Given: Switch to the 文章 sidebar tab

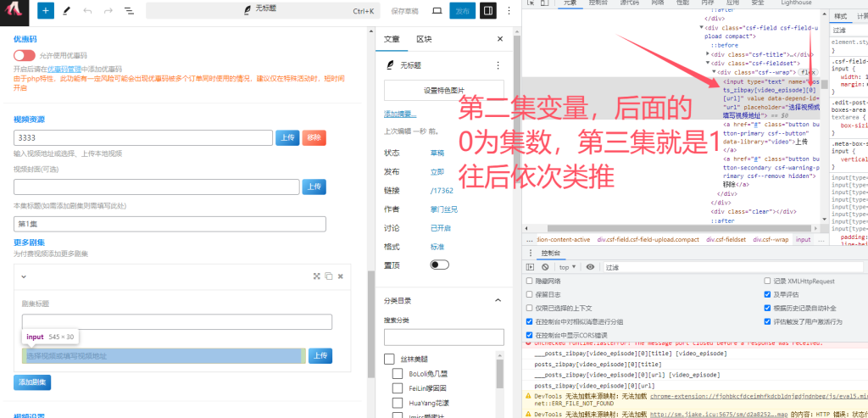Looking at the screenshot, I should coord(392,39).
